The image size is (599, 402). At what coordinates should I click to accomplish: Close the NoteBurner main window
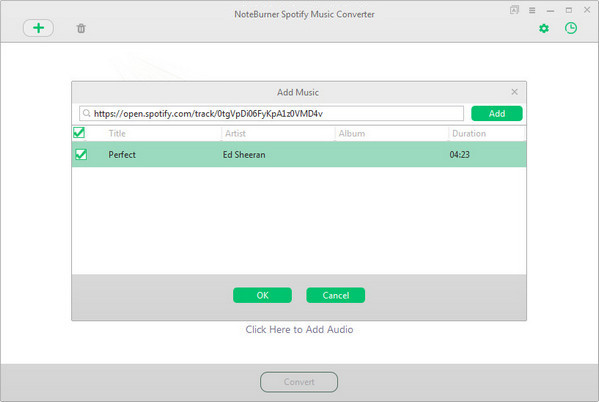pyautogui.click(x=587, y=10)
